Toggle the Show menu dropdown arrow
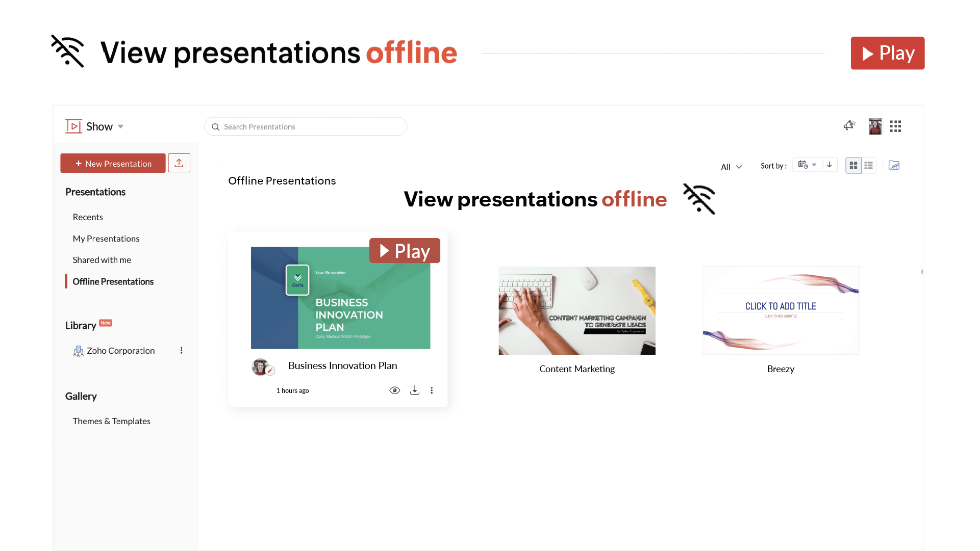The image size is (980, 551). tap(121, 126)
